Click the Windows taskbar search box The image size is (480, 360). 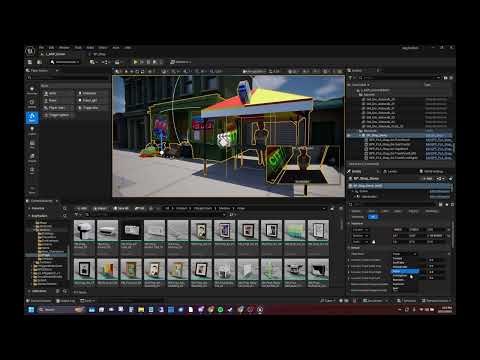(x=61, y=310)
